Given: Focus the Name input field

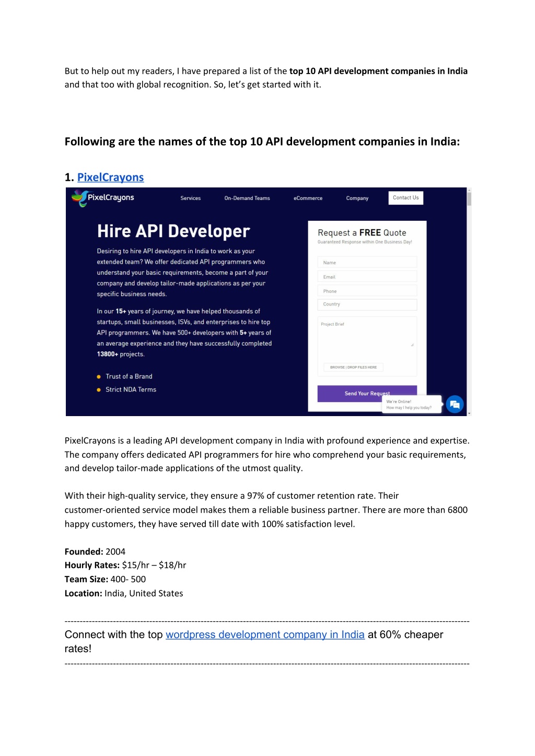Looking at the screenshot, I should 367,263.
